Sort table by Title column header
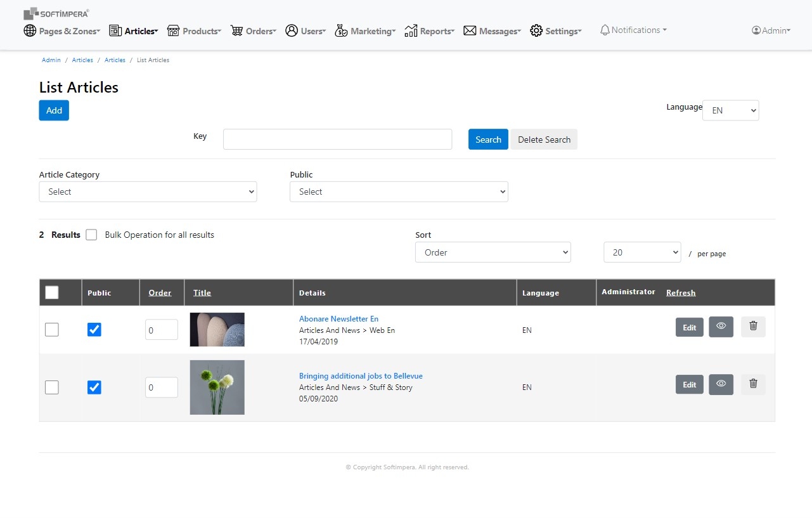The height and width of the screenshot is (520, 812). [202, 293]
